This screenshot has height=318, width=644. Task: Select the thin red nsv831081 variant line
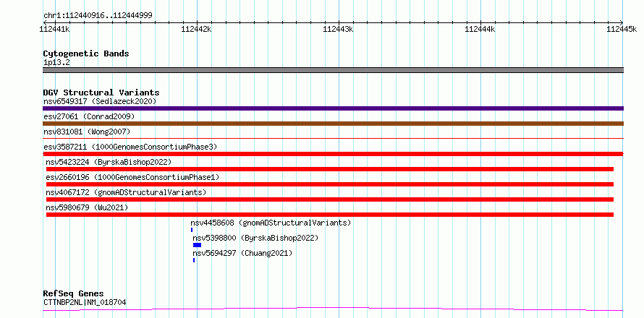(333, 139)
